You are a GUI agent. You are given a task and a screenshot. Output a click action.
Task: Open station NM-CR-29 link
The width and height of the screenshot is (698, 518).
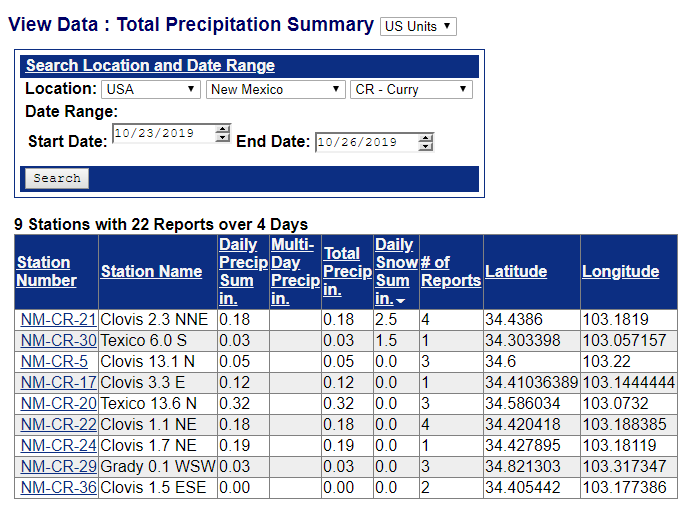58,466
